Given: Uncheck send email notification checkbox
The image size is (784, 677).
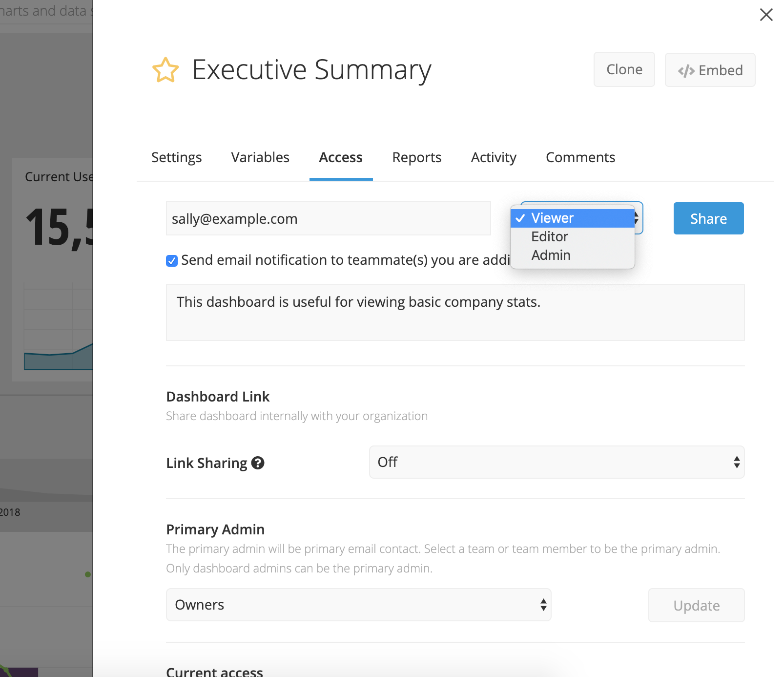Looking at the screenshot, I should (171, 261).
